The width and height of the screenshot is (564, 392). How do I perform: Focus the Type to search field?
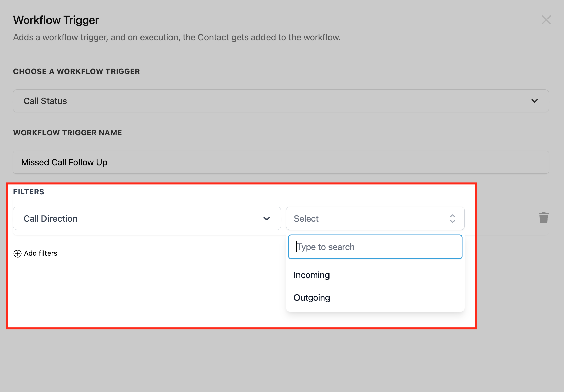[x=375, y=247]
